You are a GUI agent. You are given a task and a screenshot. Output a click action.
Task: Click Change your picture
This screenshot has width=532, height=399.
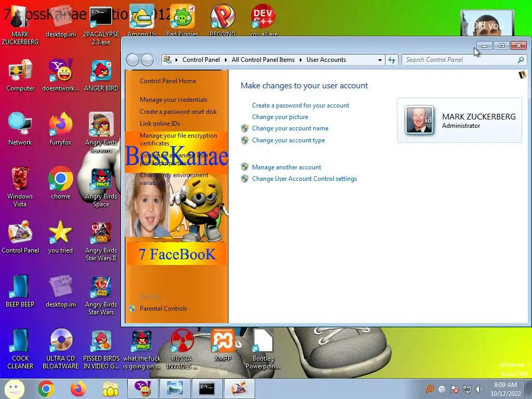(280, 117)
